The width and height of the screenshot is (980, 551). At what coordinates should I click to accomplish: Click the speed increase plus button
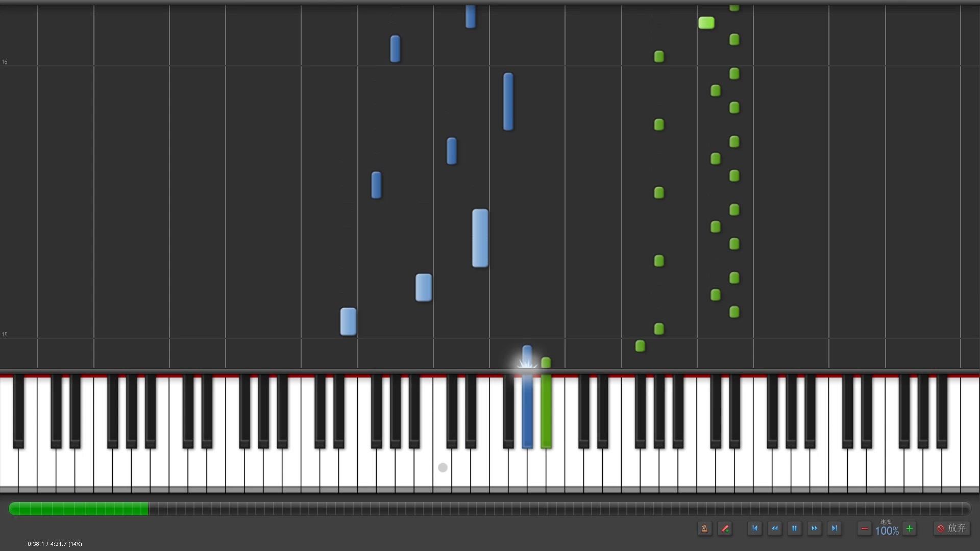click(x=910, y=529)
